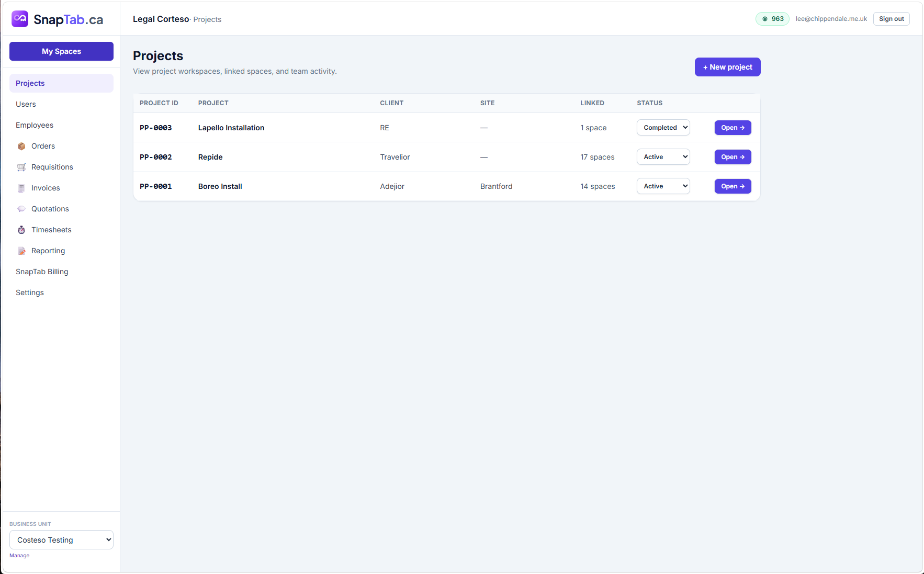Screen dimensions: 924x574
Task: Open the Boreo Install project
Action: (x=733, y=186)
